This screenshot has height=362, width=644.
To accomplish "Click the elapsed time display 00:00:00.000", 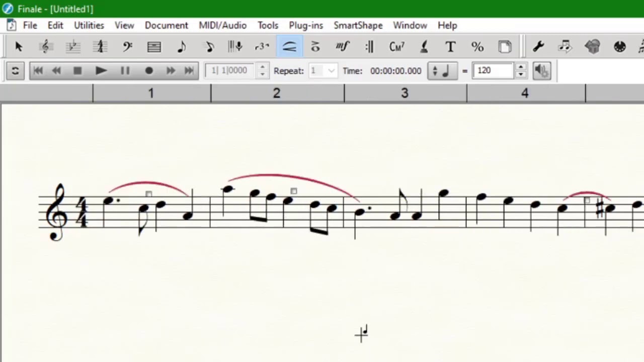I will click(x=396, y=71).
